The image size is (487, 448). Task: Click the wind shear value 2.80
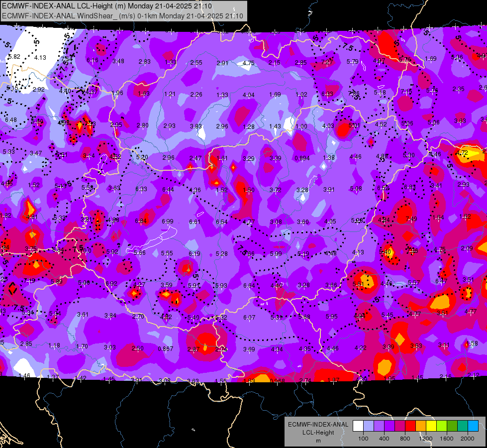click(x=143, y=125)
